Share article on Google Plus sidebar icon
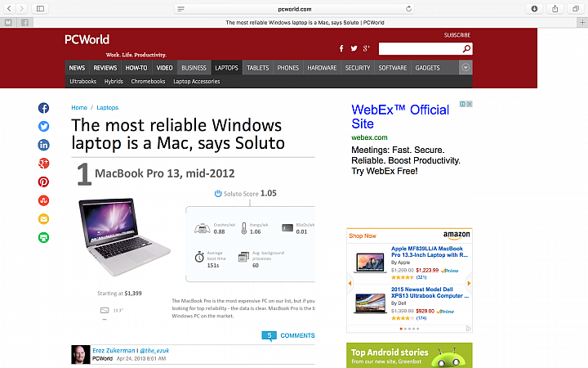The width and height of the screenshot is (588, 368). [x=43, y=164]
